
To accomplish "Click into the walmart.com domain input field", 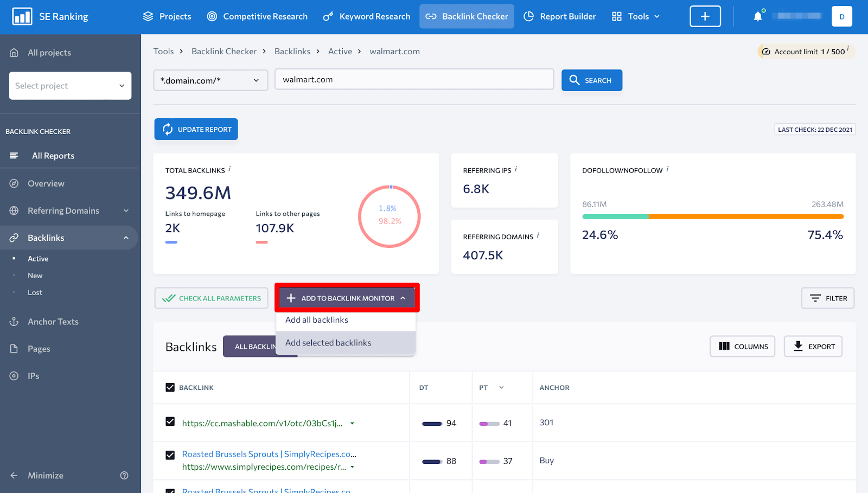I will pos(414,79).
